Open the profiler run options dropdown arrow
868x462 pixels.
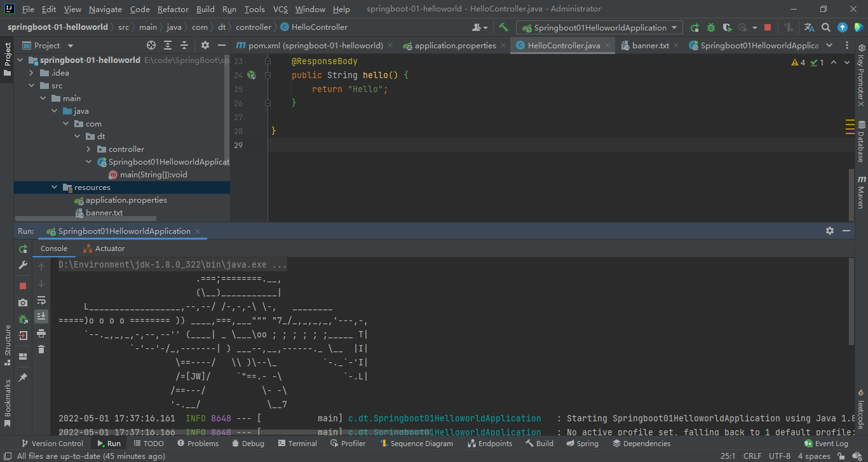click(755, 27)
